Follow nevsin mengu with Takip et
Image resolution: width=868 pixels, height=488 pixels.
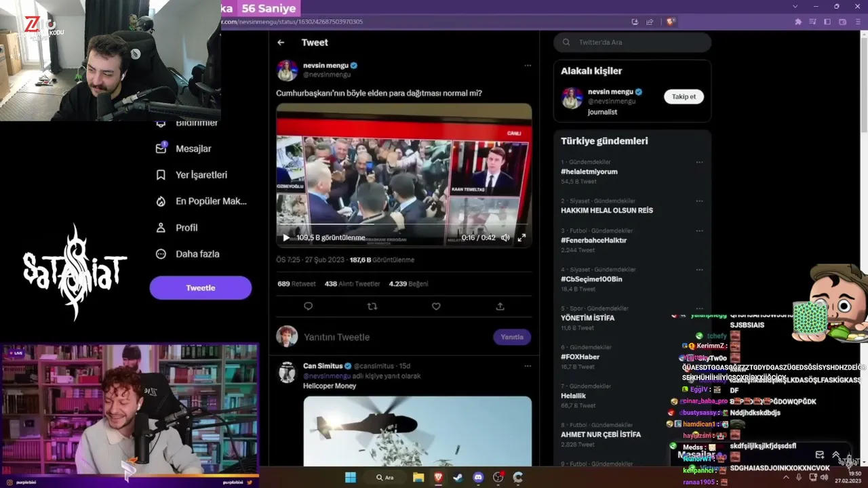(684, 97)
